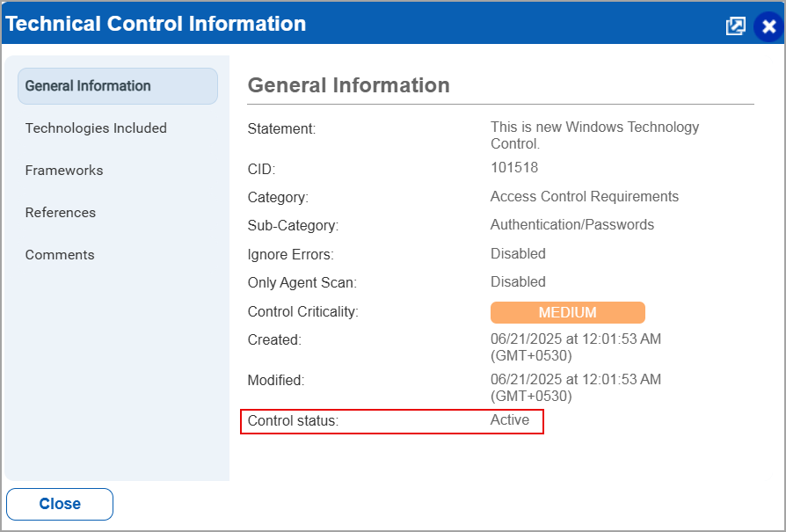Click the MEDIUM criticality badge
The image size is (786, 532).
(567, 312)
